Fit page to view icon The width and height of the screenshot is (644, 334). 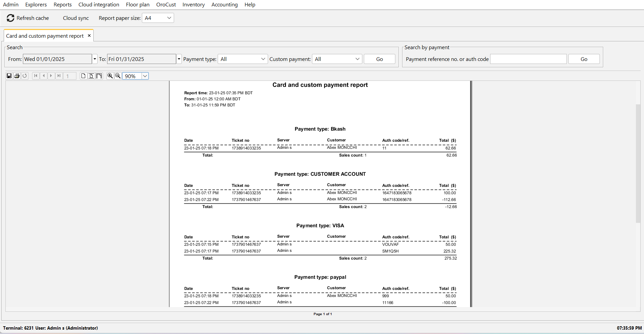[x=91, y=76]
